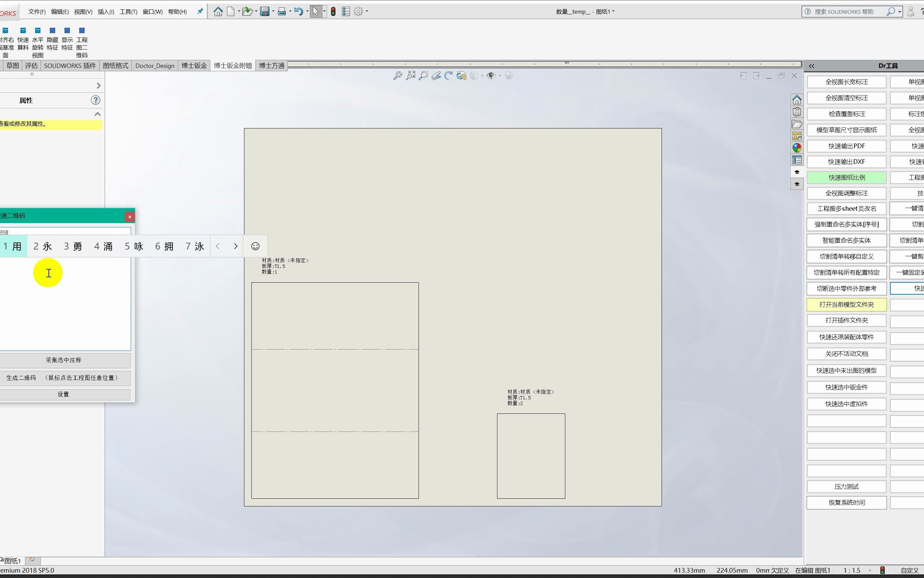Go to next IME candidate page
The height and width of the screenshot is (578, 924).
236,246
